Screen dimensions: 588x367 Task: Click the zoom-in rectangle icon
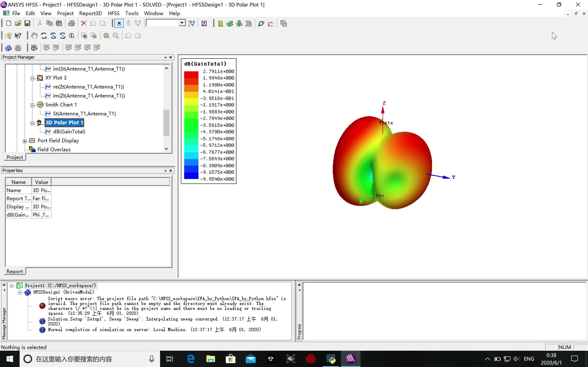click(x=84, y=36)
